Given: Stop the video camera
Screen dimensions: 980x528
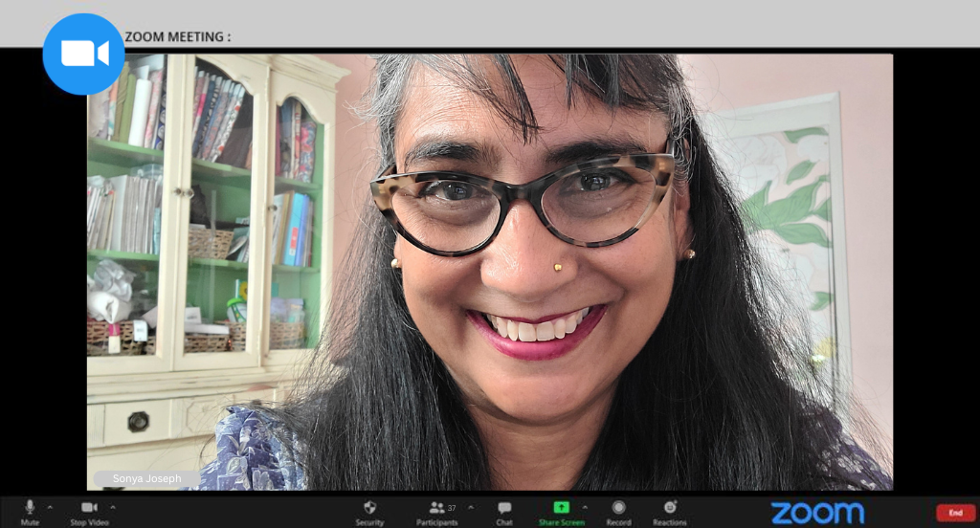Looking at the screenshot, I should (89, 508).
